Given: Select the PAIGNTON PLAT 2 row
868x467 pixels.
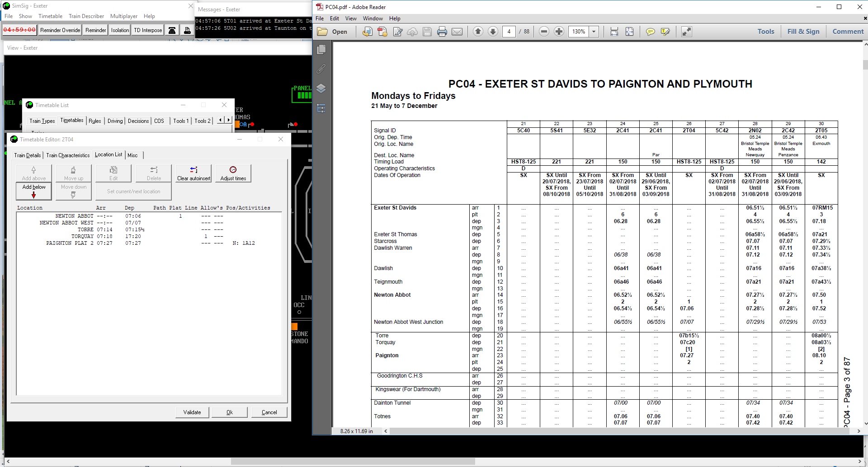Looking at the screenshot, I should pos(149,243).
